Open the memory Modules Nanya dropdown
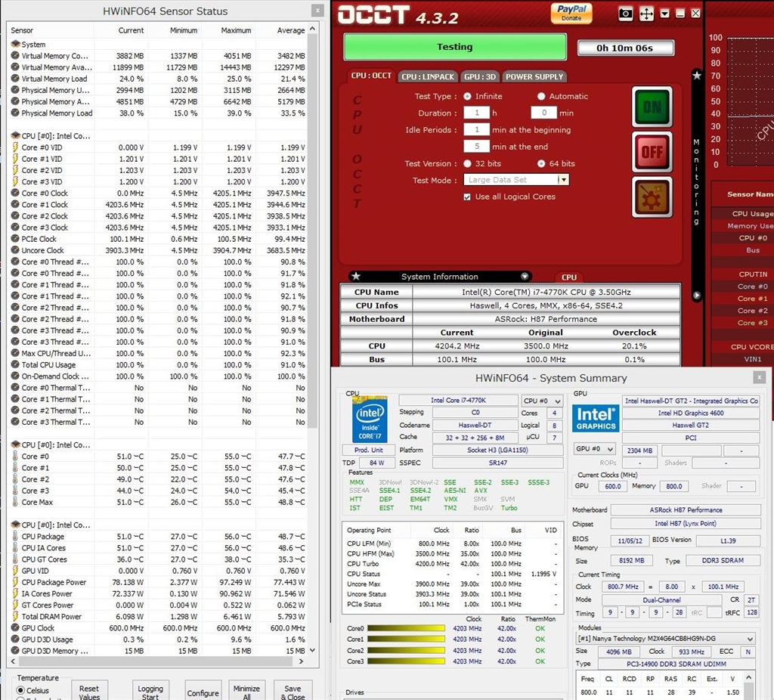 (665, 638)
